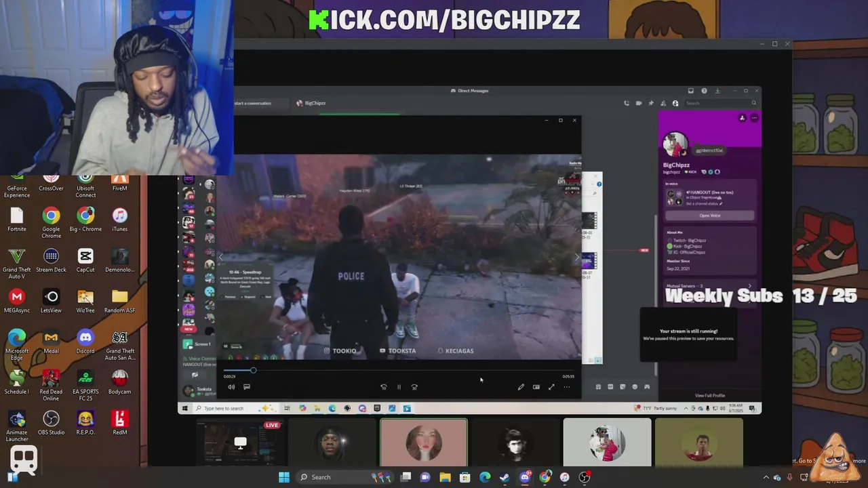This screenshot has height=488, width=868.
Task: Open the Big - Chrome desktop shortcut
Action: tap(85, 220)
